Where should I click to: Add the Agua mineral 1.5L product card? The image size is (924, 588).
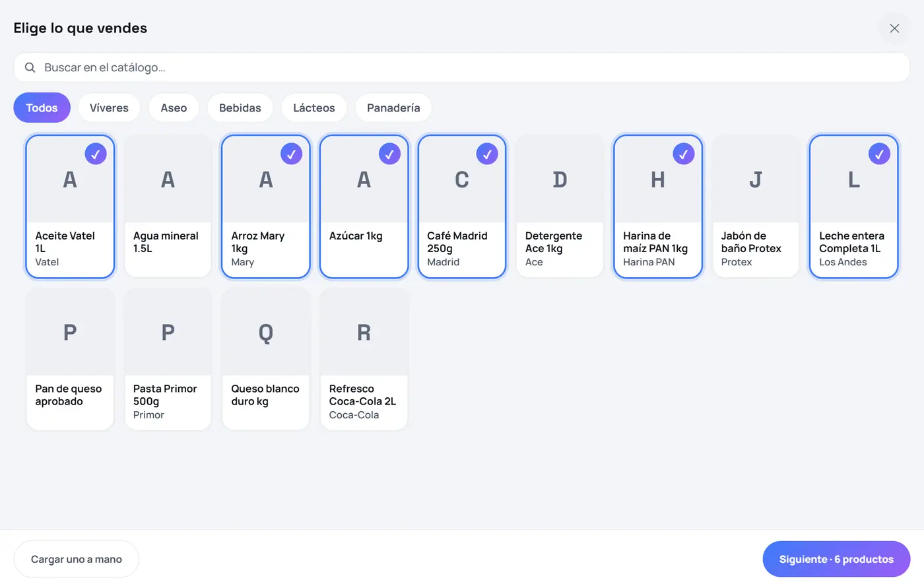click(168, 207)
